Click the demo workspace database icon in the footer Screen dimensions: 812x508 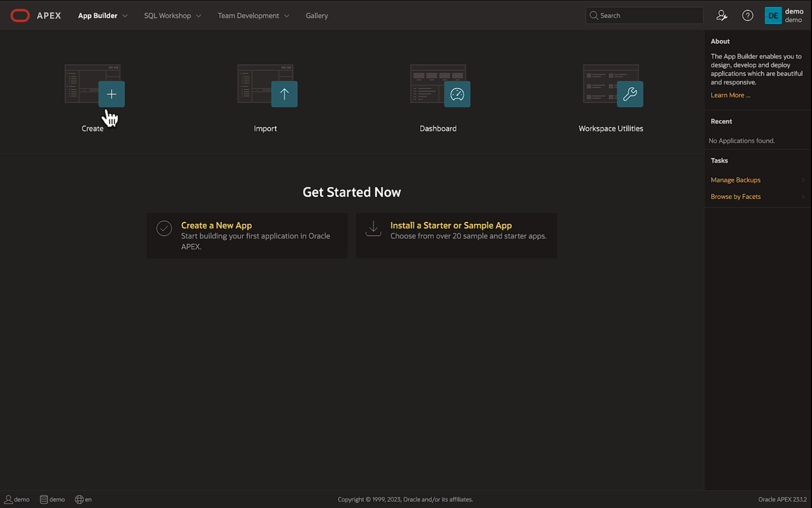(x=44, y=500)
